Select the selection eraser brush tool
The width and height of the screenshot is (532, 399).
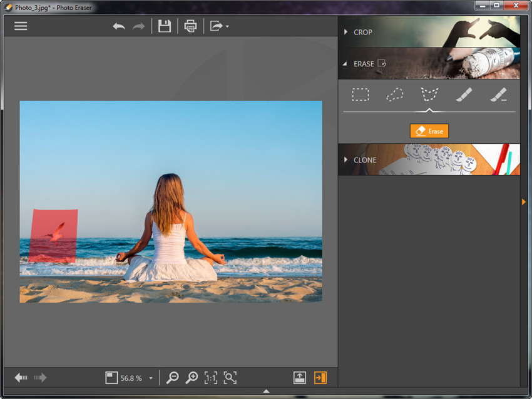pos(498,94)
